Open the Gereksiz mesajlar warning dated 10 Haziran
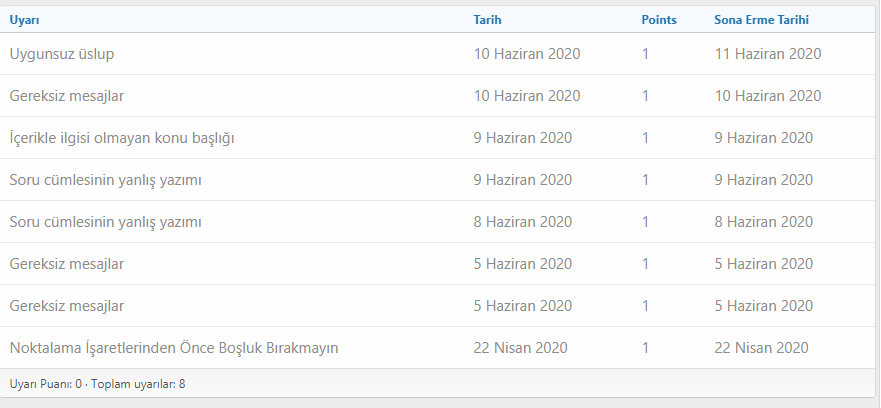 [67, 96]
